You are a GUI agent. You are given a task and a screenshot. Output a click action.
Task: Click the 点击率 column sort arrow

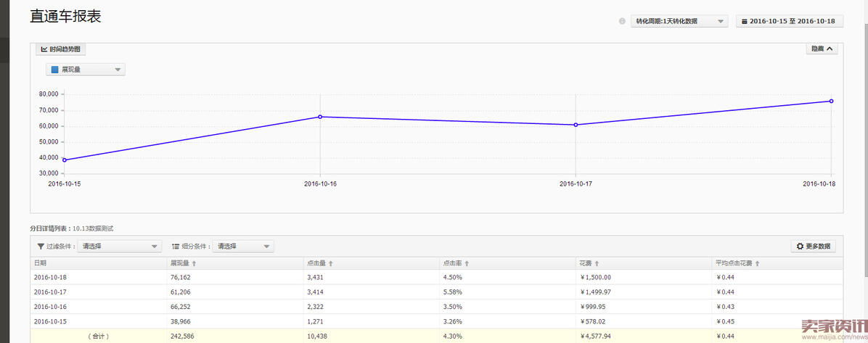(467, 263)
